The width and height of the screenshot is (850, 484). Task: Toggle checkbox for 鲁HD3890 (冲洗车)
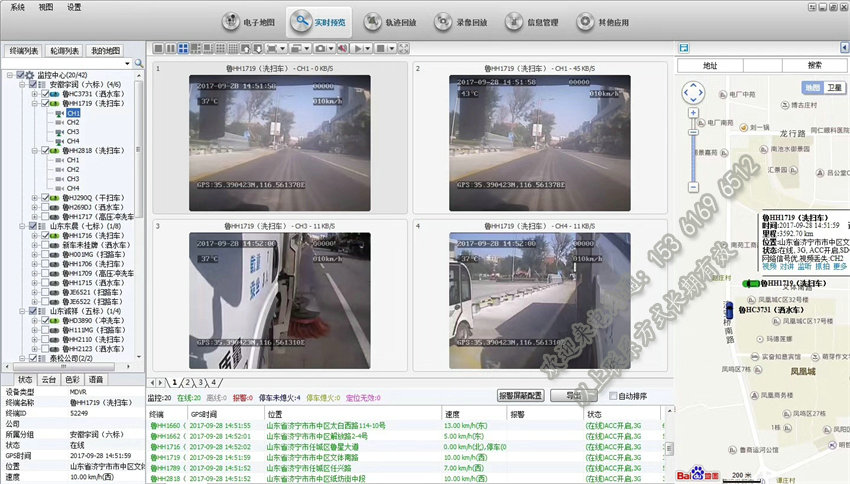(x=46, y=320)
